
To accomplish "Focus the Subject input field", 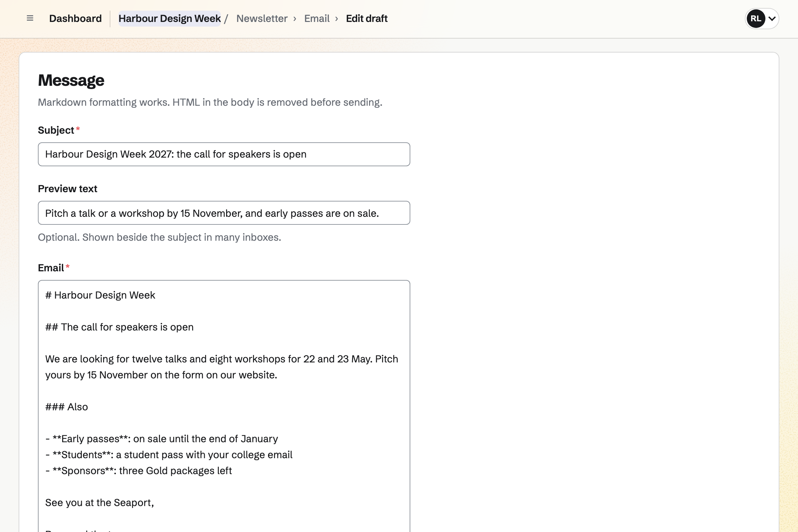I will pos(224,154).
